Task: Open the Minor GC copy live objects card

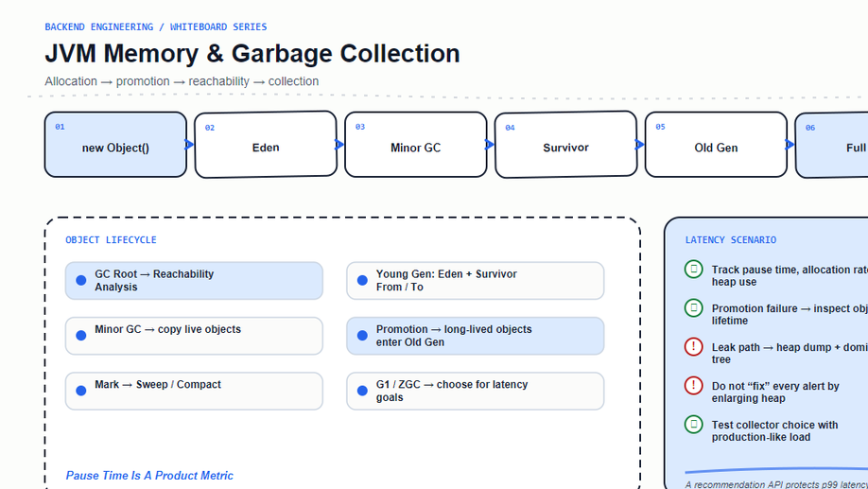Action: point(194,336)
